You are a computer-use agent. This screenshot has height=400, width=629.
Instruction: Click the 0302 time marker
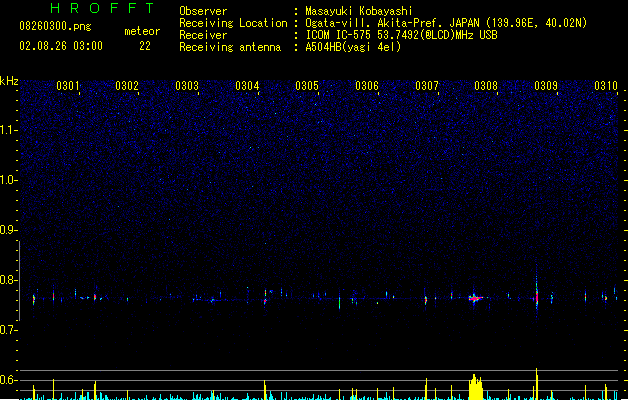pyautogui.click(x=127, y=86)
